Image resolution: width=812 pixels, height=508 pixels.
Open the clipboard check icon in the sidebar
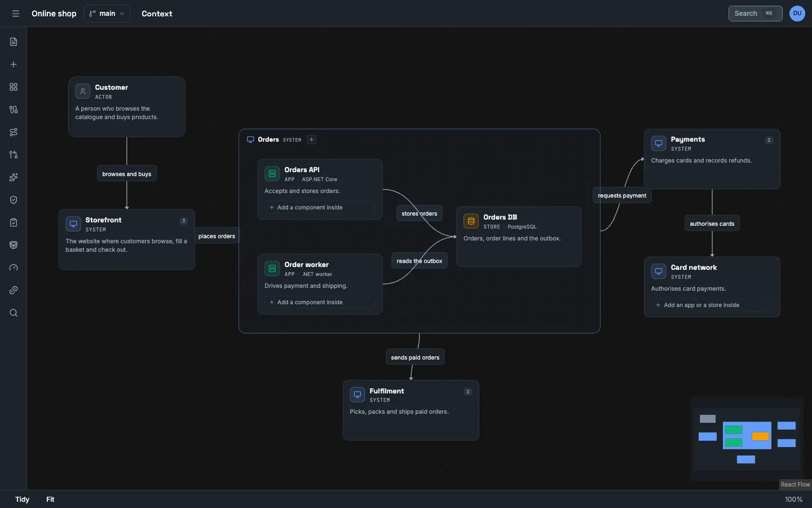click(14, 222)
